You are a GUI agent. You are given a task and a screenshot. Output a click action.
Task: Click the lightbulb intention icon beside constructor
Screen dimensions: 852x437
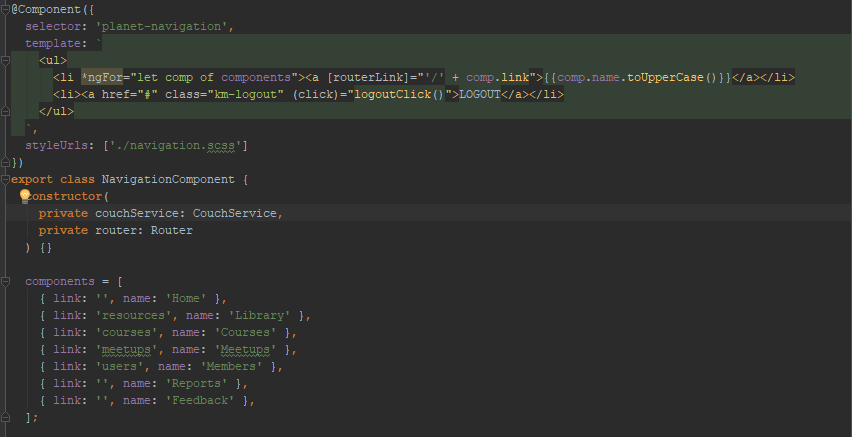tap(24, 196)
